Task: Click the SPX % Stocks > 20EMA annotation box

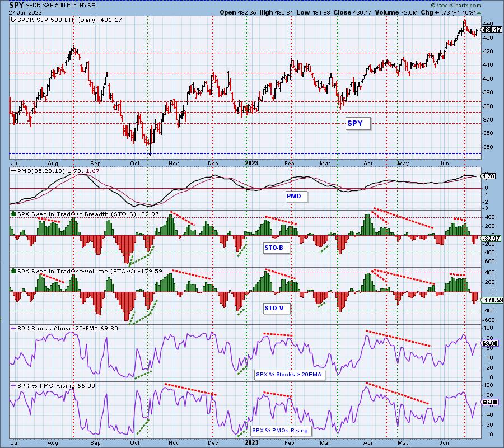Action: [x=289, y=375]
